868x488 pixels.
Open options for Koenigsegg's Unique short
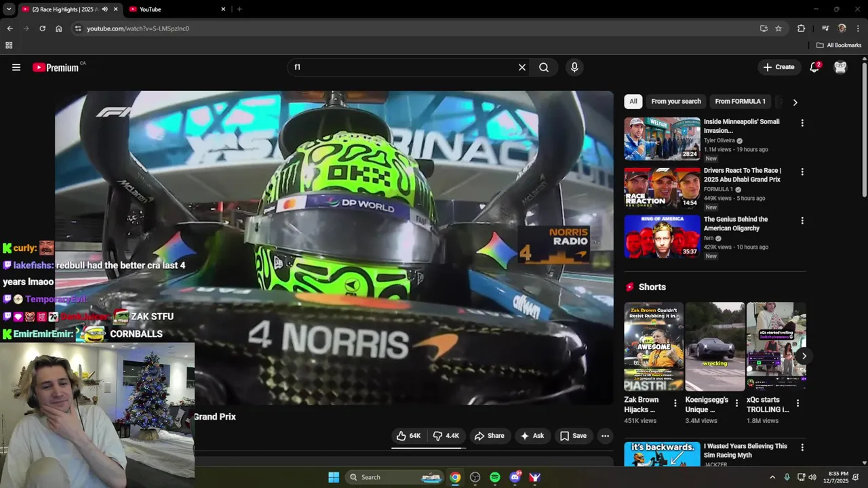[x=736, y=403]
